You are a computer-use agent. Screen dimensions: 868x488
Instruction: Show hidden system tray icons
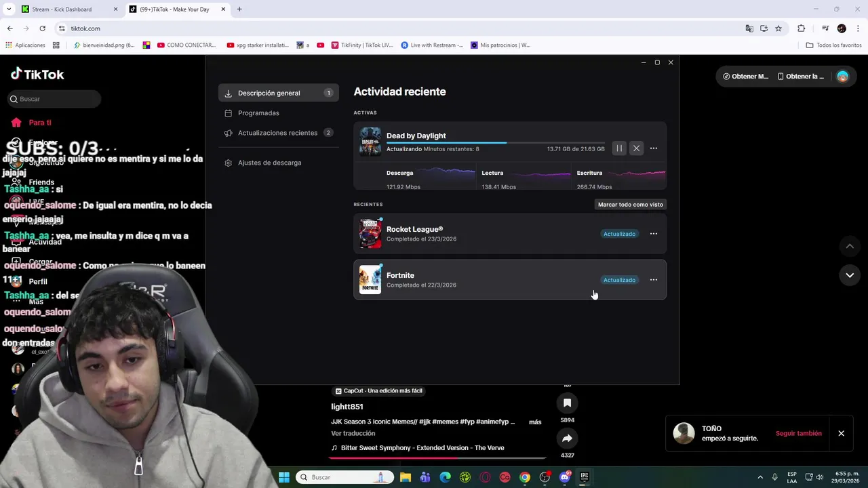click(760, 477)
